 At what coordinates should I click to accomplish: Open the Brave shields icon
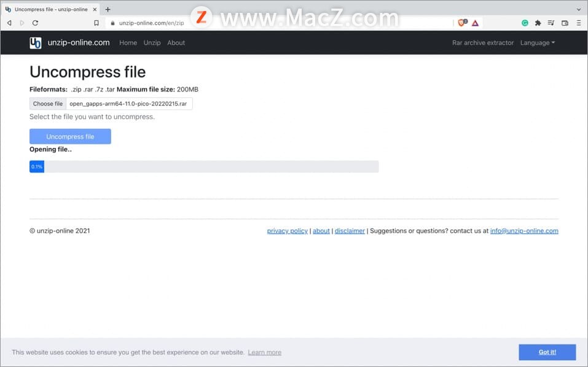click(x=463, y=23)
